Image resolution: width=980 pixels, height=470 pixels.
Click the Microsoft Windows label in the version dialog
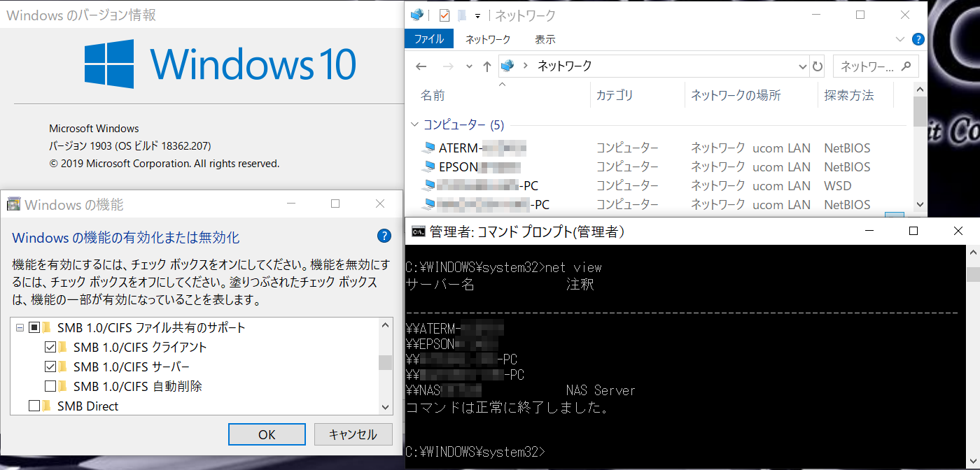pyautogui.click(x=94, y=129)
